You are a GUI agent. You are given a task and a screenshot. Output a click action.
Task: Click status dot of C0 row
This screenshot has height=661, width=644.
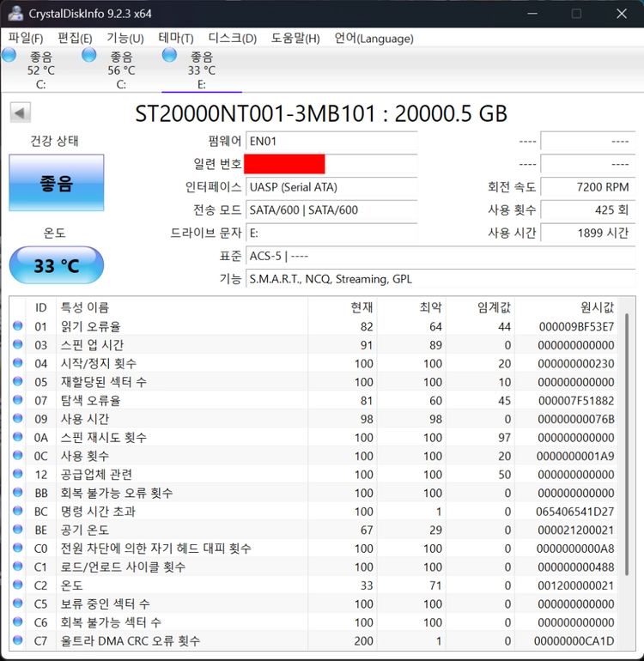18,548
